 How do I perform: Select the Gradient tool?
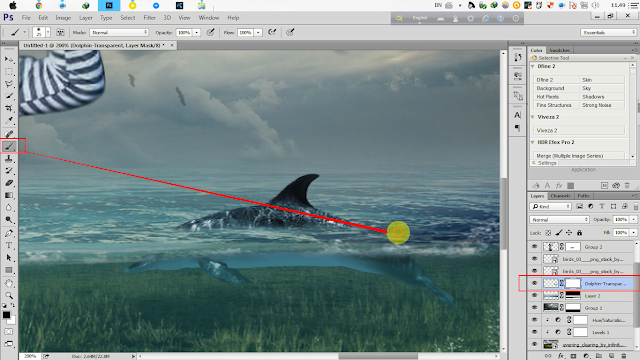9,195
